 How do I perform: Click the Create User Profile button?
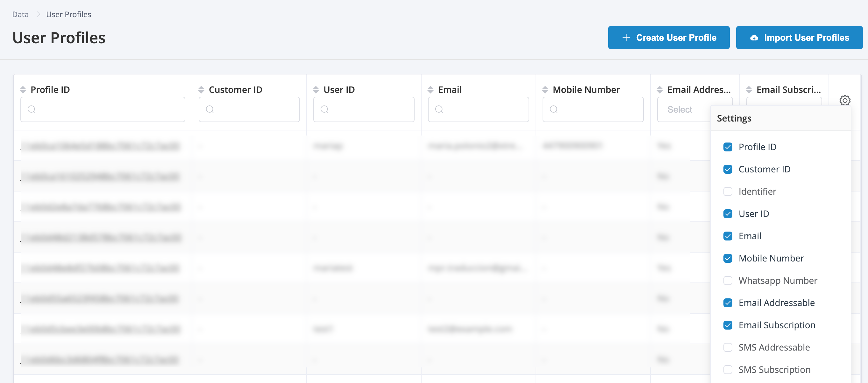click(x=669, y=38)
